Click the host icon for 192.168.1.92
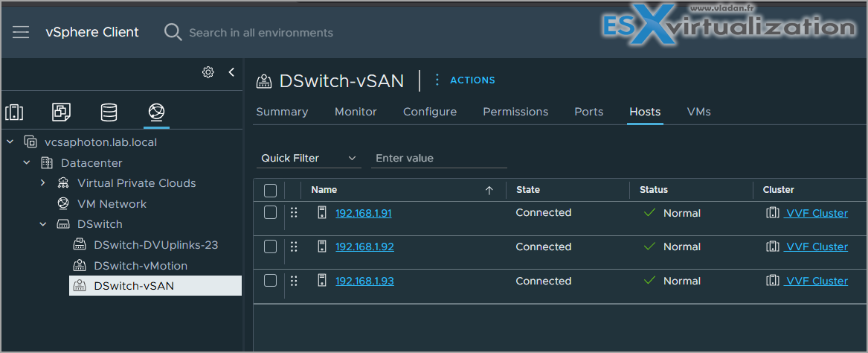This screenshot has width=868, height=353. pyautogui.click(x=321, y=247)
